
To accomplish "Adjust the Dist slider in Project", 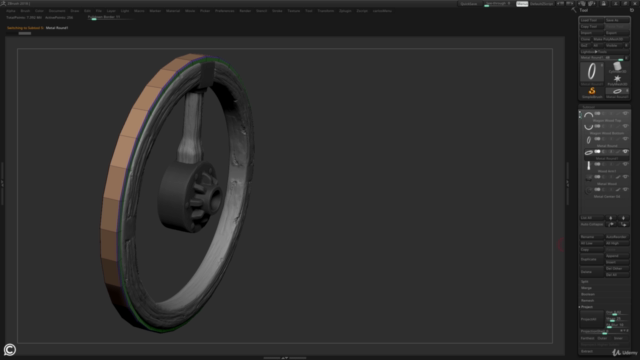I will [617, 313].
